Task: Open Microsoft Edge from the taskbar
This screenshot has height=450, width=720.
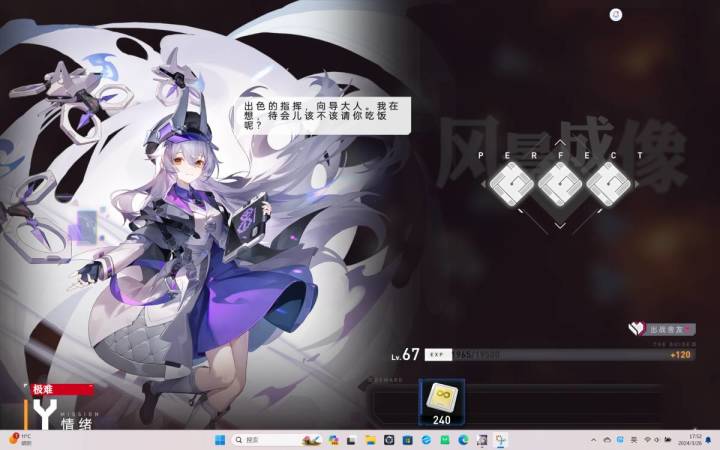Action: pos(463,440)
